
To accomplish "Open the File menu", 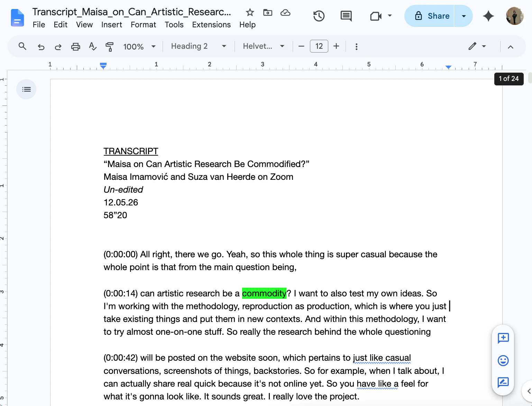I will pos(39,25).
